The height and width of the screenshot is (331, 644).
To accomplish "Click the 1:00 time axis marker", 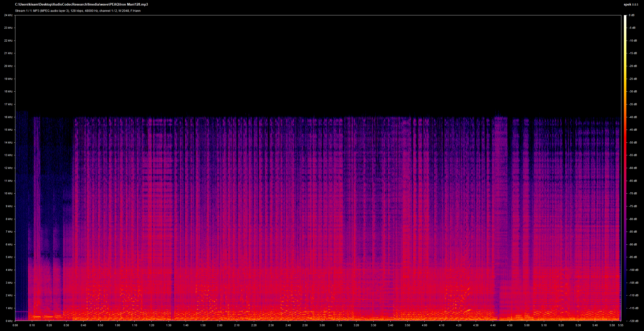I will (117, 325).
